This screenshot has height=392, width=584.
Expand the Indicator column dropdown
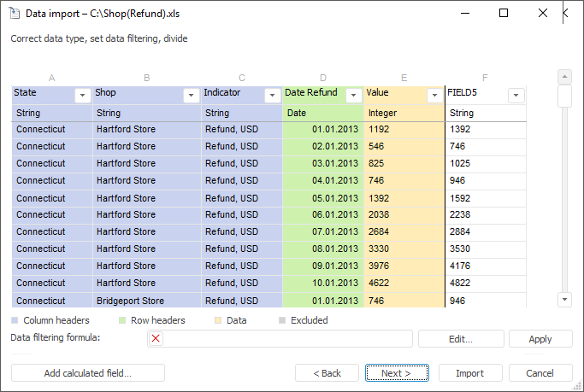point(273,96)
